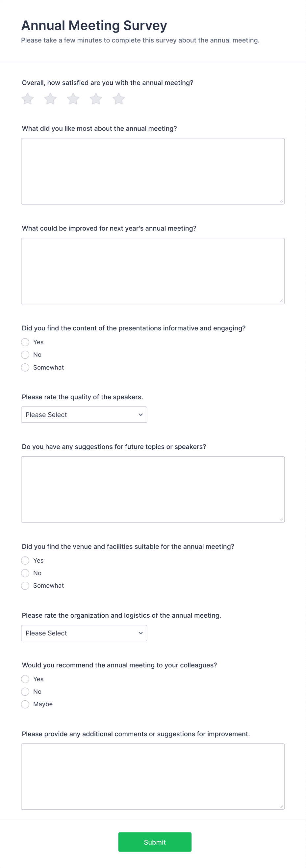Select Yes for recommending to colleagues

point(25,679)
